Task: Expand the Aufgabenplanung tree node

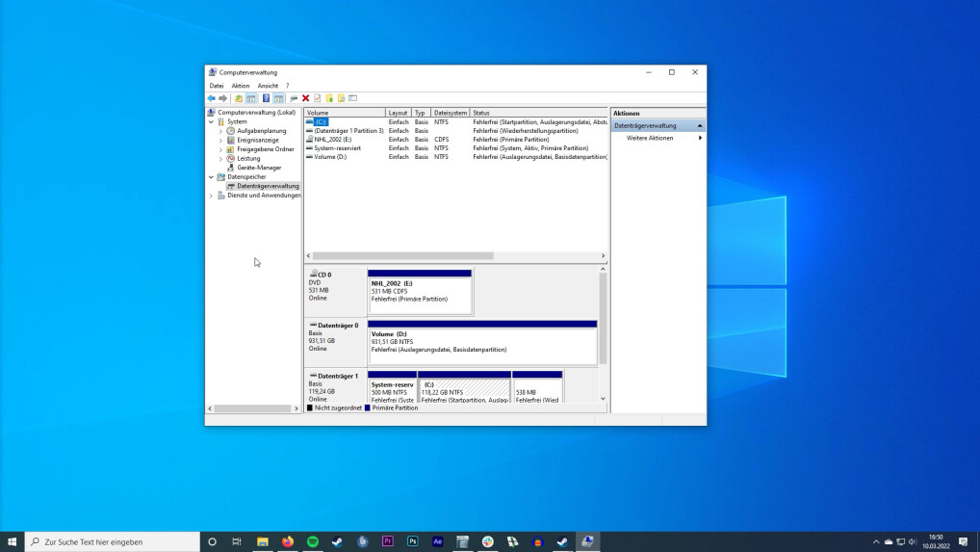Action: click(x=220, y=131)
